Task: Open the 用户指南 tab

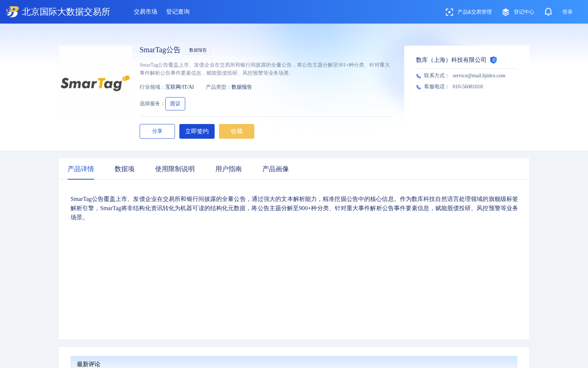Action: [x=229, y=169]
